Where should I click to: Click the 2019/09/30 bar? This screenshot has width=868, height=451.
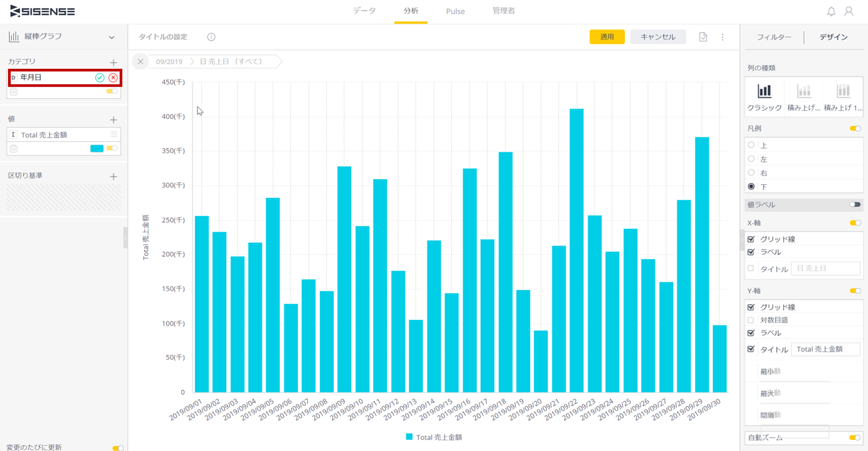point(720,359)
